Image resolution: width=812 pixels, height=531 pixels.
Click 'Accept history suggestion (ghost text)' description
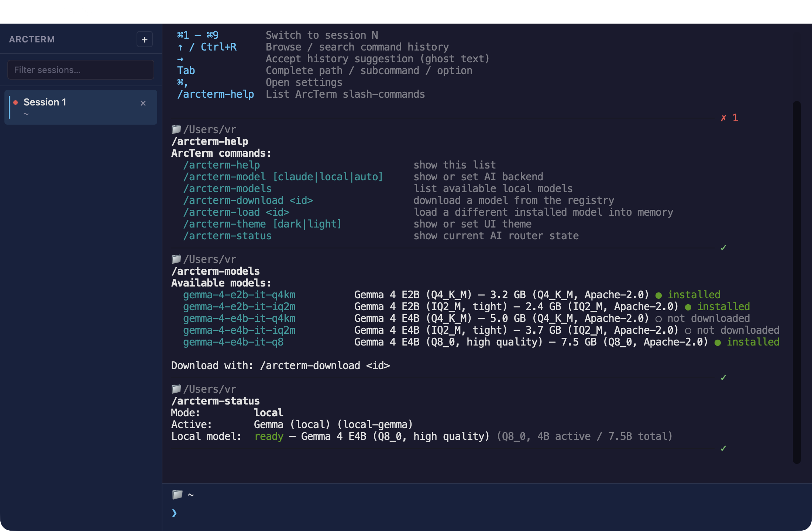(x=378, y=59)
